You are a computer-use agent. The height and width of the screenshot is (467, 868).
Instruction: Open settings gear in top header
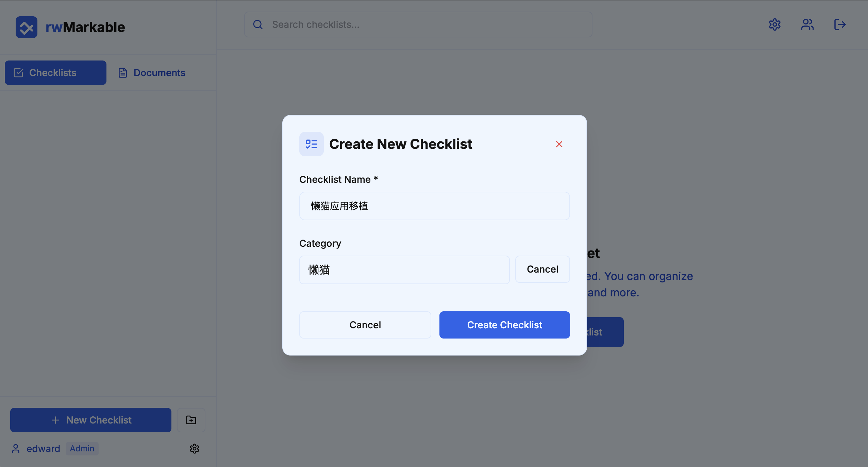[x=775, y=24]
